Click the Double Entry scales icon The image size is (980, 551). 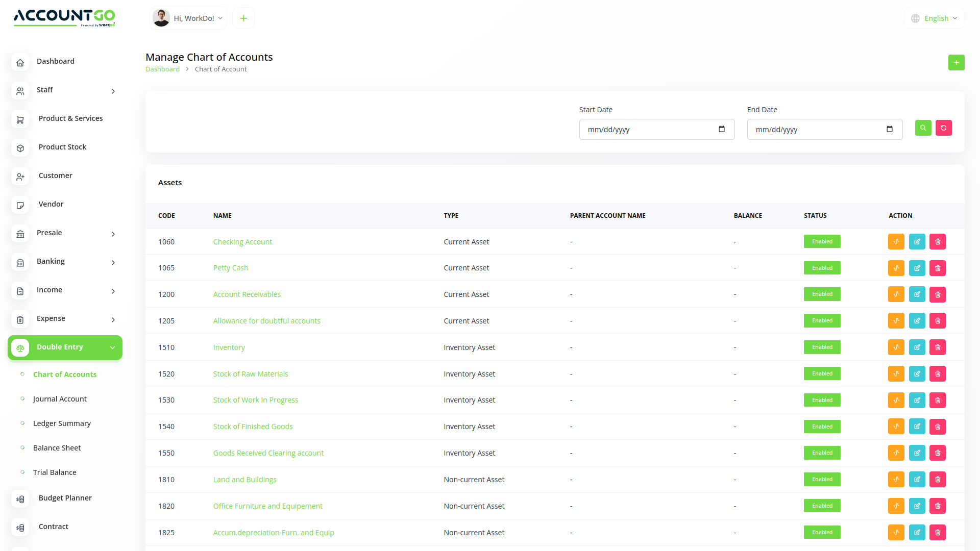pyautogui.click(x=20, y=347)
